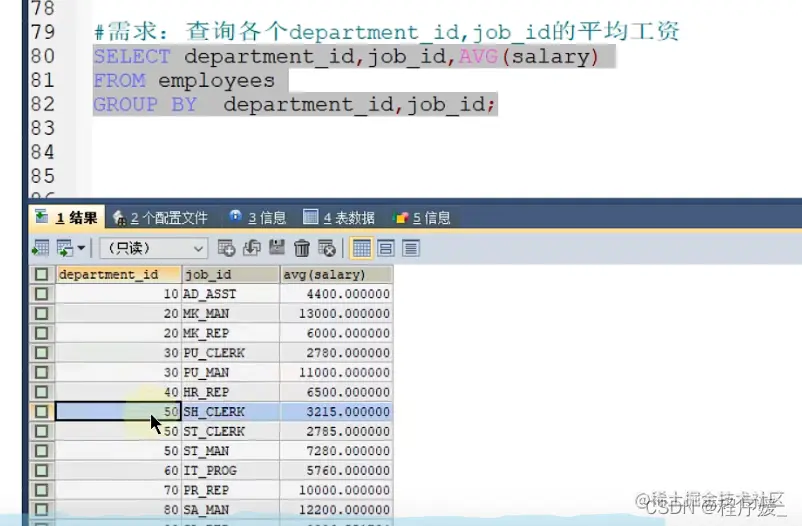This screenshot has width=802, height=526.
Task: Click the export result set icon
Action: (40, 249)
